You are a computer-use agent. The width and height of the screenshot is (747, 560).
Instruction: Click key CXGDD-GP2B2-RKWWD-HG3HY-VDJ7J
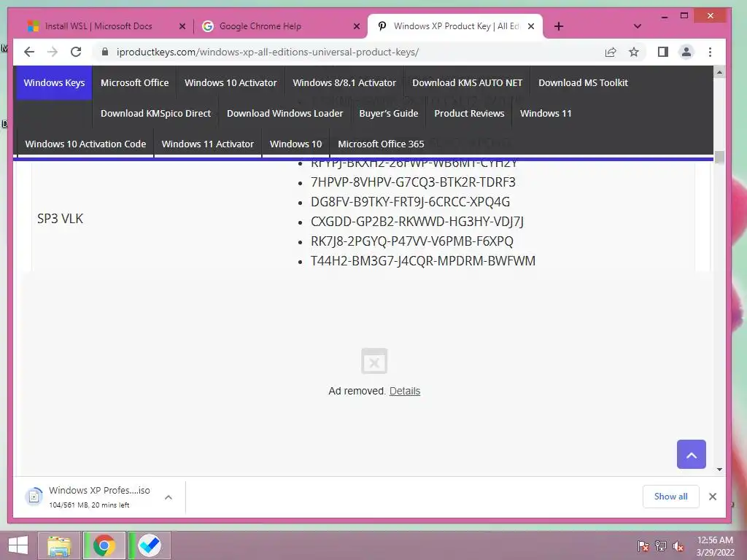click(x=417, y=222)
